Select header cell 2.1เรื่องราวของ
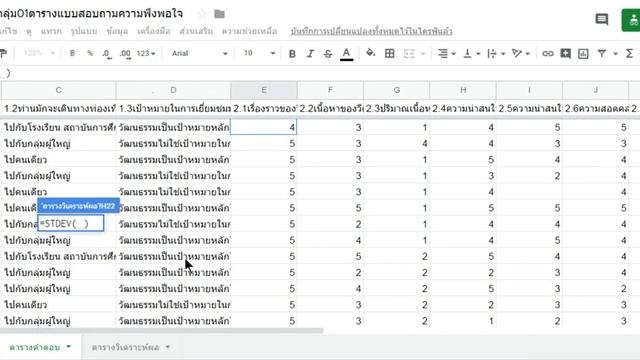Screen dimensions: 640x360 [x=264, y=109]
